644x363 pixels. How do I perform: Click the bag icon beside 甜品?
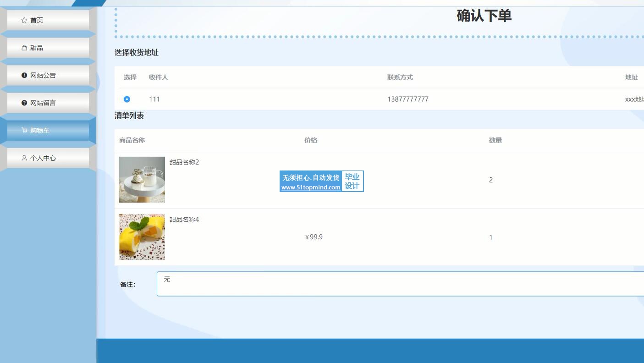click(24, 48)
